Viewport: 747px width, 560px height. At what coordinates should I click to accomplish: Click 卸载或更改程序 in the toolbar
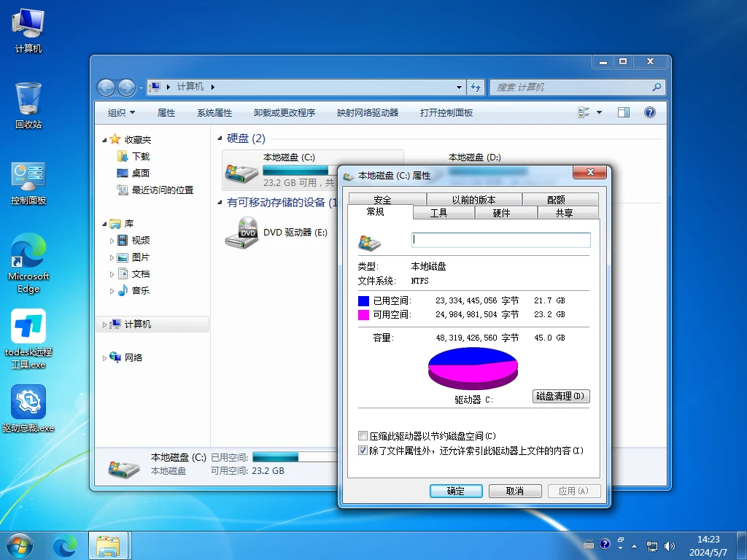pos(285,113)
